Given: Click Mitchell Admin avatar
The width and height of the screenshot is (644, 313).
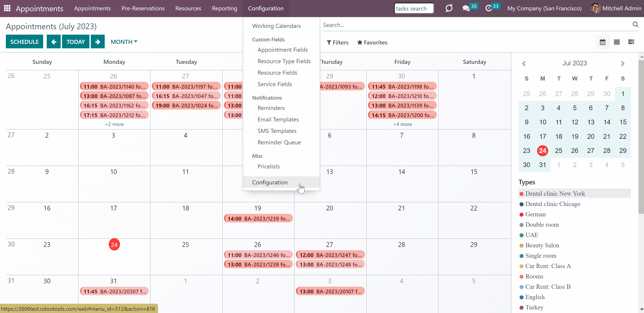Looking at the screenshot, I should 595,8.
